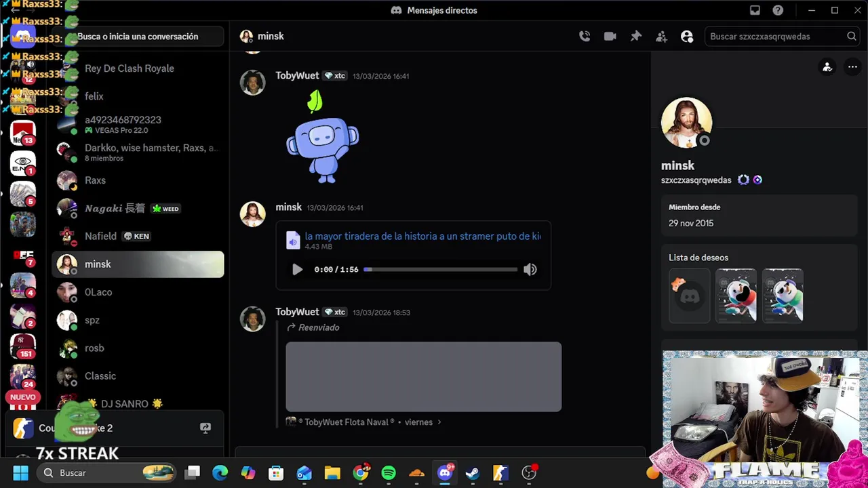Open Nagaki conversation
Image resolution: width=868 pixels, height=488 pixels.
tap(138, 208)
